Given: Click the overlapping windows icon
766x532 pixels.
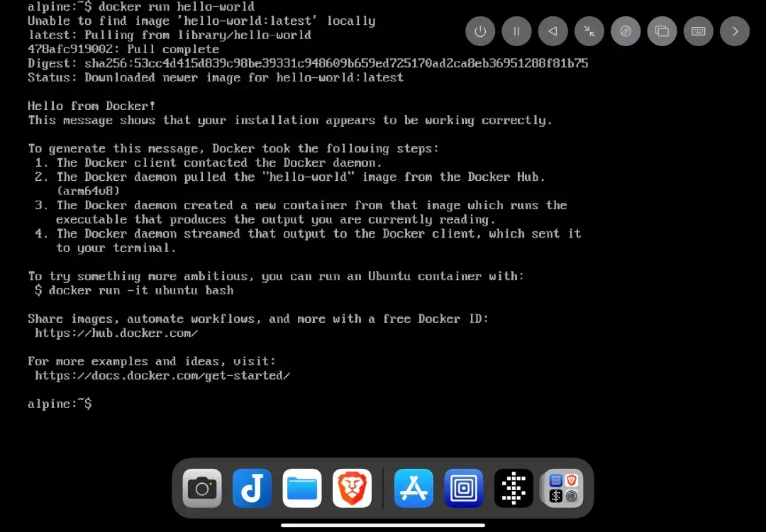Looking at the screenshot, I should point(662,31).
